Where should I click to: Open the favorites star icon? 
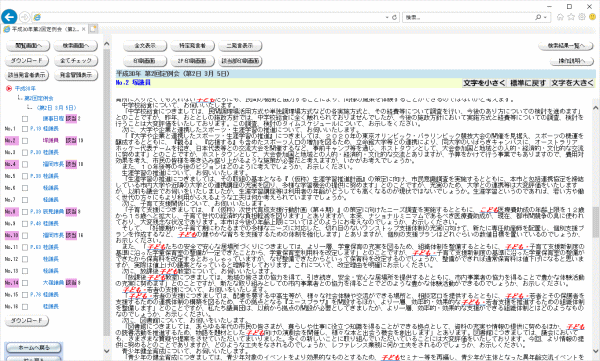(571, 17)
